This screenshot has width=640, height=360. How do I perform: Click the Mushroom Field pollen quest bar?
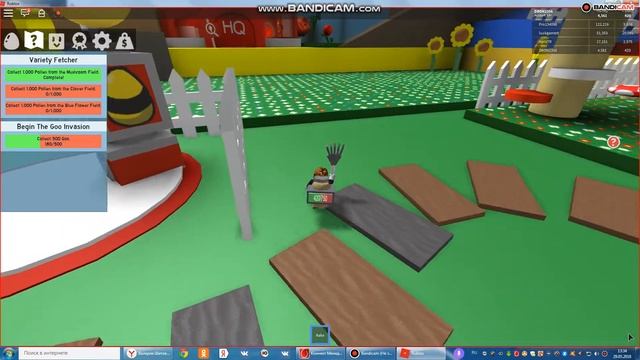[53, 74]
